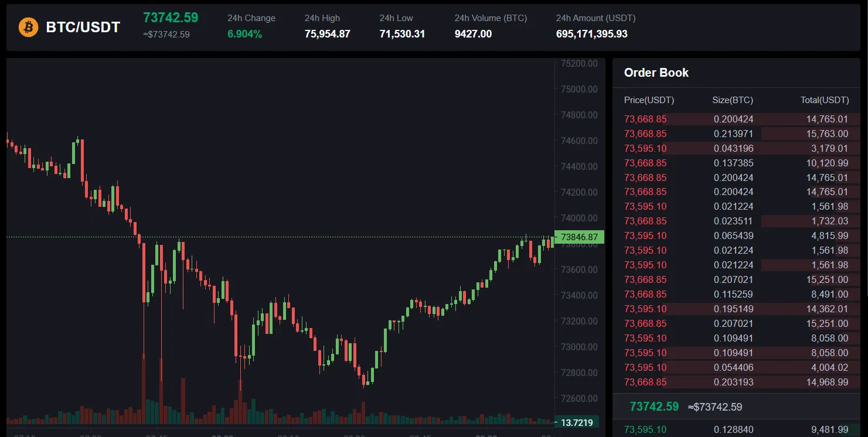Click the 72600.00 price axis label
This screenshot has height=437, width=868.
pos(579,398)
